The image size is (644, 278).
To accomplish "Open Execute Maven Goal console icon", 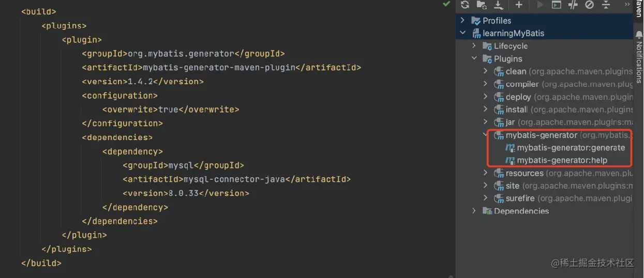I will point(556,5).
